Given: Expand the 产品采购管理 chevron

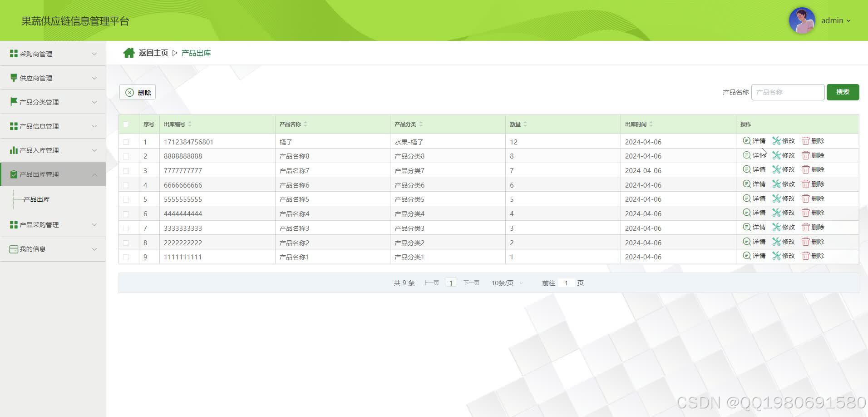Looking at the screenshot, I should click(94, 224).
